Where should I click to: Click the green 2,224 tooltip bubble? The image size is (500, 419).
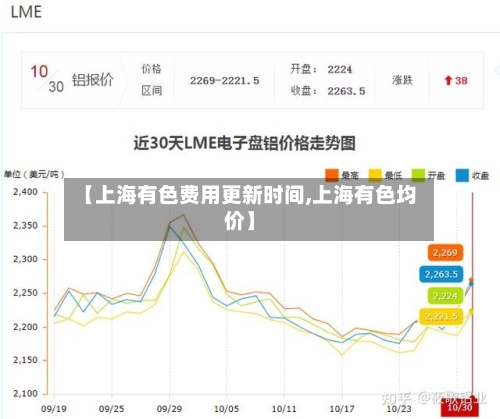pyautogui.click(x=445, y=296)
